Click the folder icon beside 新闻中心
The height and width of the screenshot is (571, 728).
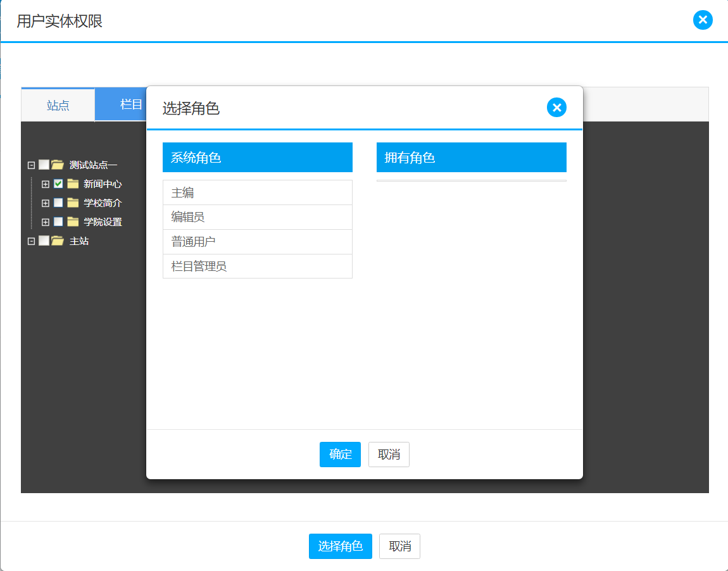(73, 184)
